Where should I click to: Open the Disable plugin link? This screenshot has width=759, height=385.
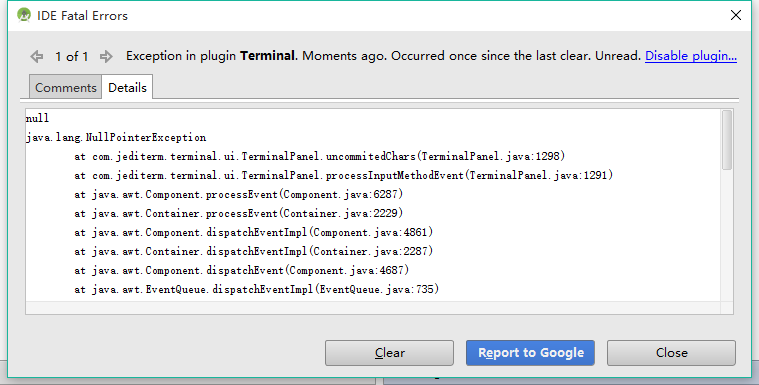click(691, 56)
